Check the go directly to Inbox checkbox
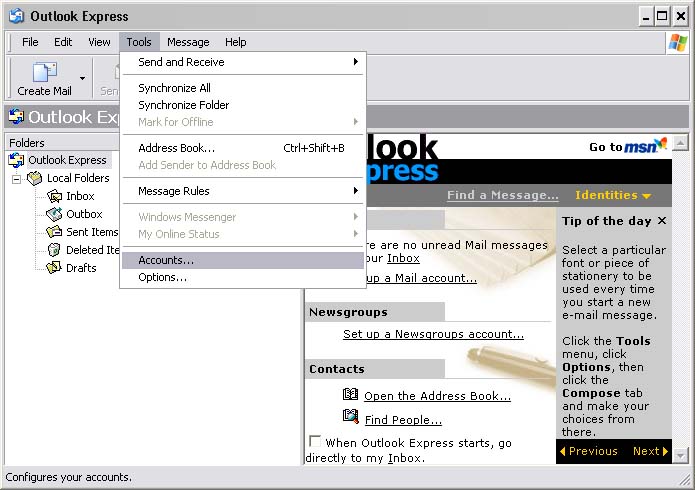695x490 pixels. tap(315, 441)
